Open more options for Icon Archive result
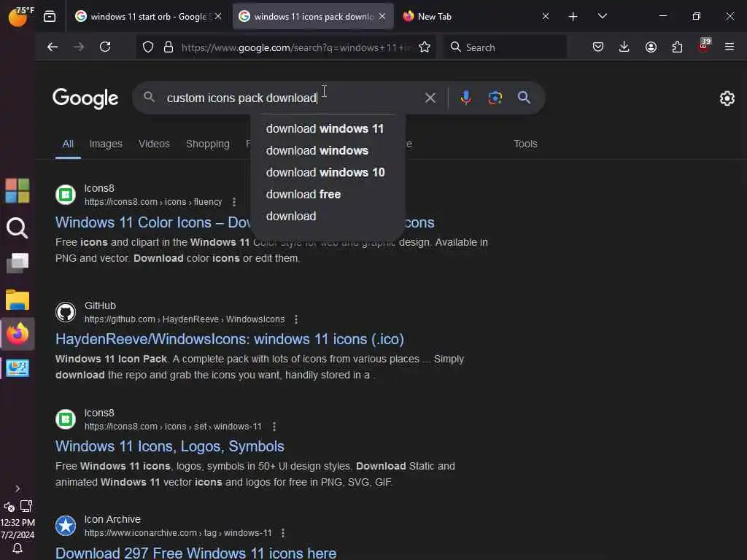747x560 pixels. [x=283, y=533]
